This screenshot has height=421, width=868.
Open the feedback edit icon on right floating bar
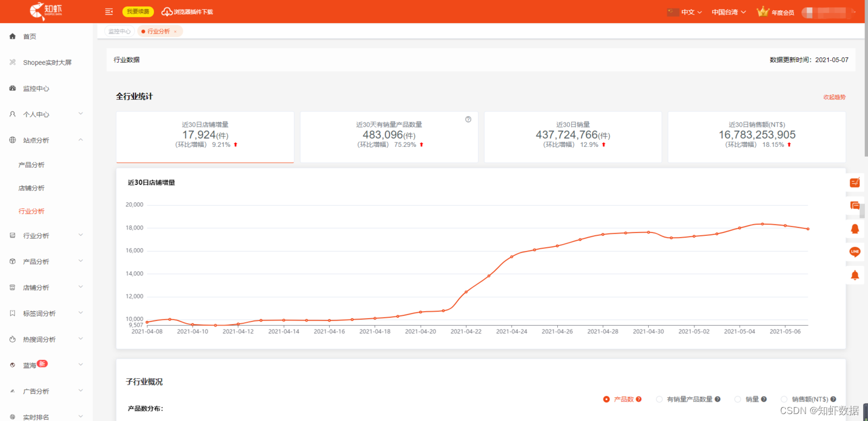pyautogui.click(x=855, y=183)
